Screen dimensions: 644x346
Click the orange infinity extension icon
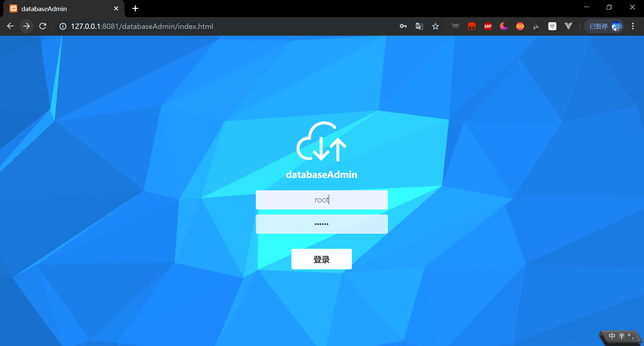[x=520, y=26]
